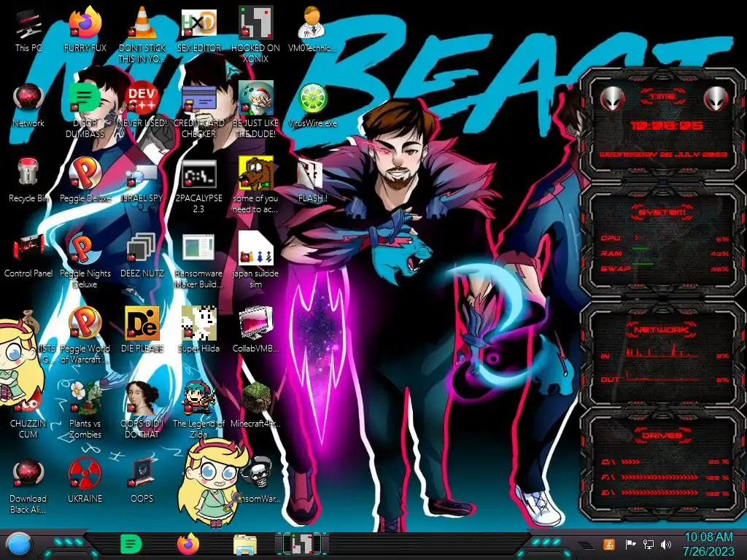Screen dimensions: 747x560
Task: Switch to the active Xonix taskbar window
Action: pyautogui.click(x=302, y=544)
